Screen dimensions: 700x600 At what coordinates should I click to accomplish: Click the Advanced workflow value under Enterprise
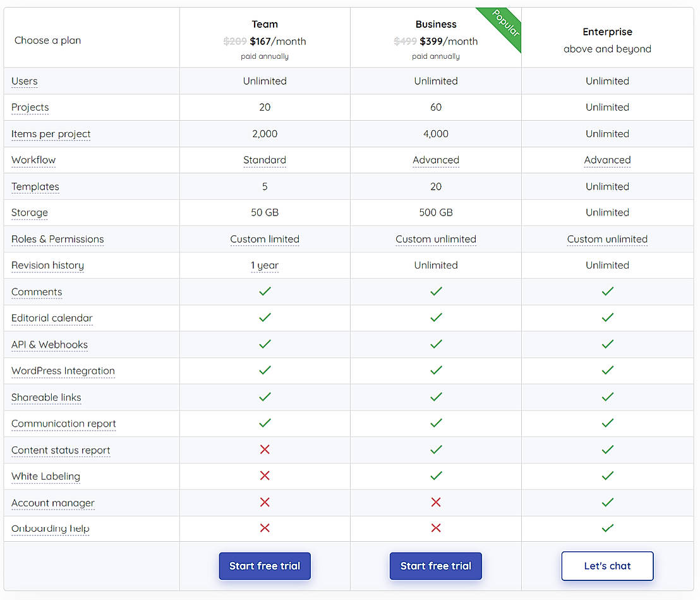coord(607,160)
